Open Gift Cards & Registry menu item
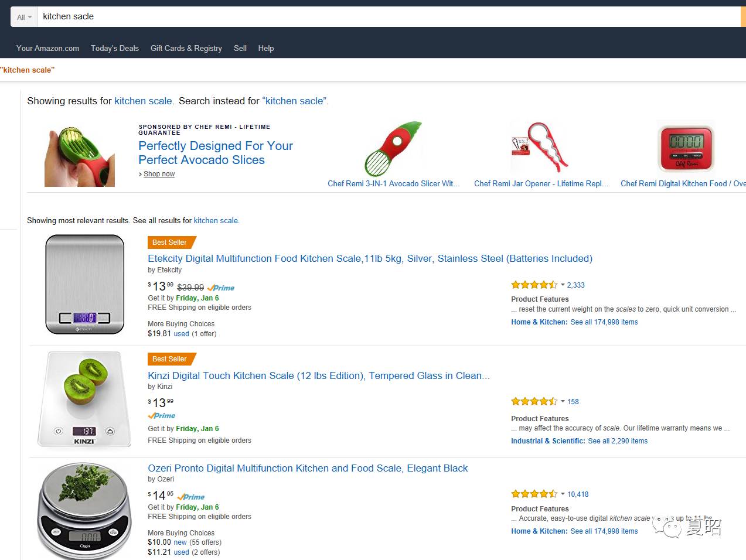Image resolution: width=746 pixels, height=560 pixels. click(x=186, y=48)
